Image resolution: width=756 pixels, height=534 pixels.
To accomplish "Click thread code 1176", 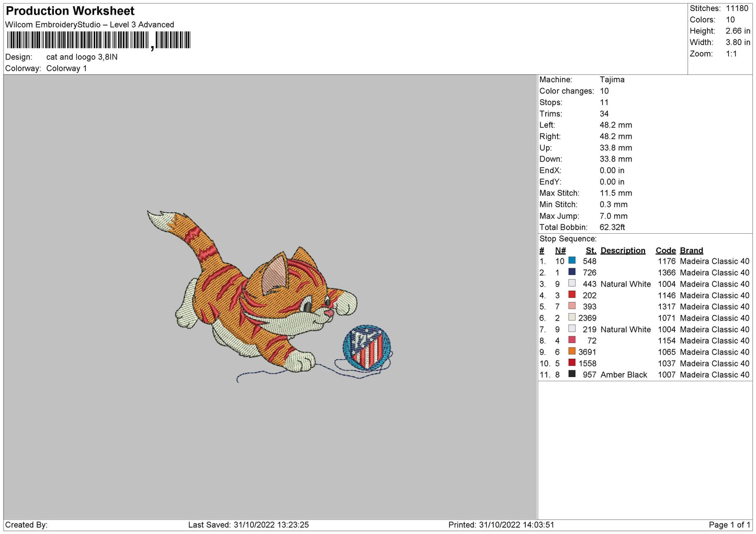I will (667, 262).
